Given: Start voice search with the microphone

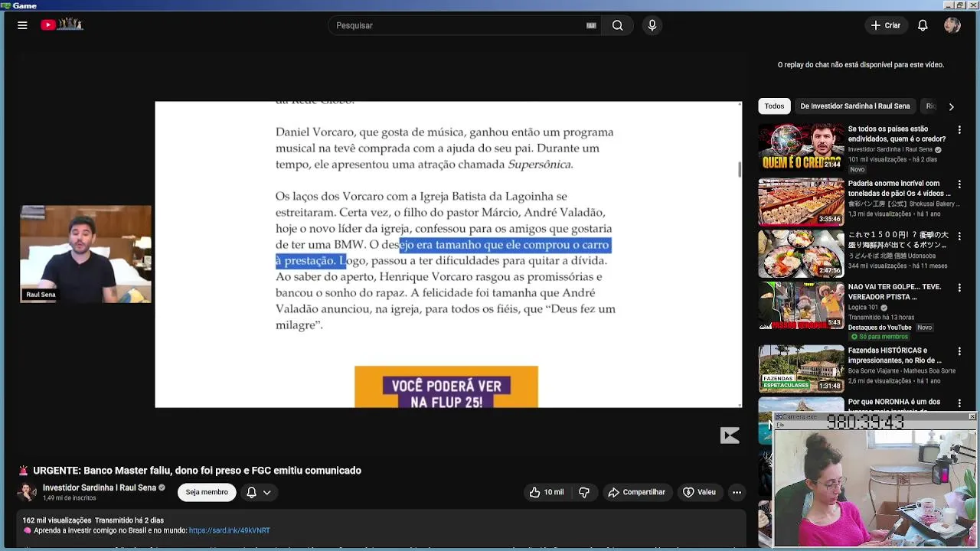Looking at the screenshot, I should point(652,25).
